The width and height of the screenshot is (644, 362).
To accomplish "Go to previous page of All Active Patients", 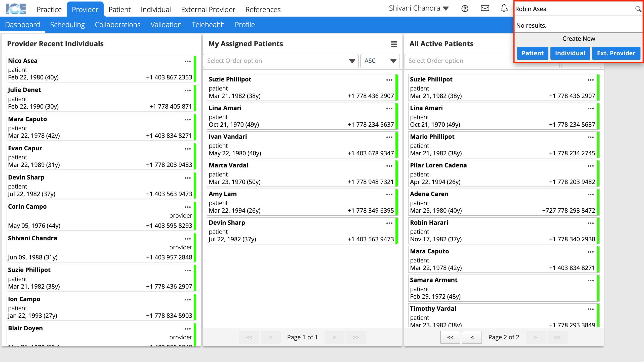I will 472,337.
